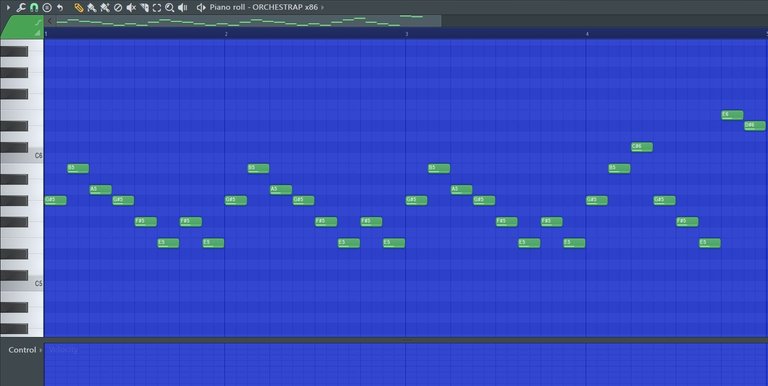Click the bar 3 marker on timeline
The image size is (768, 386).
[x=407, y=34]
